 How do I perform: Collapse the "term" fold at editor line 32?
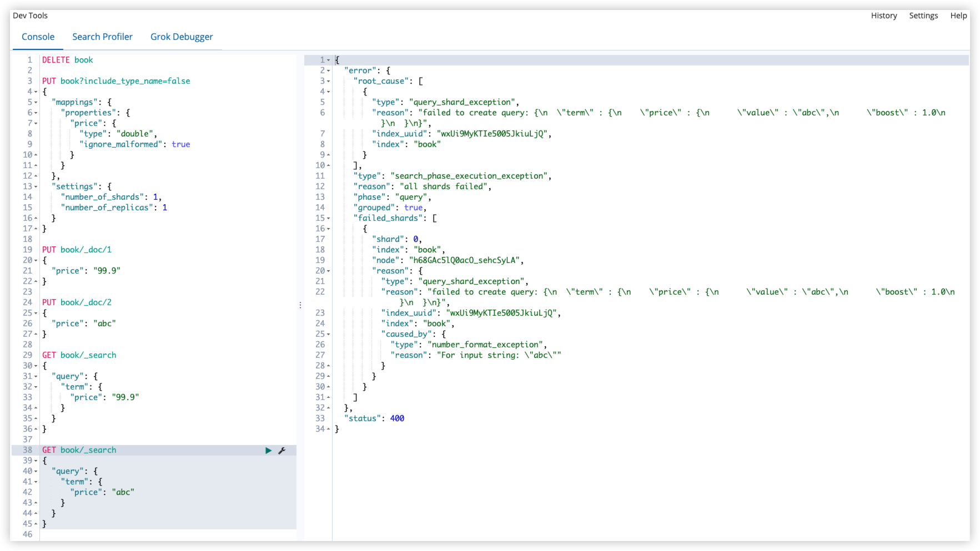(36, 387)
